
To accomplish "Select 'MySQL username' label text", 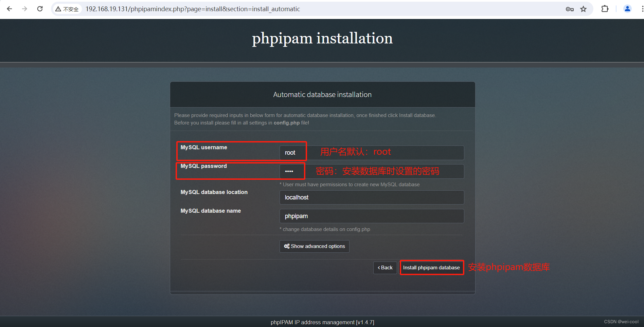I will (204, 147).
